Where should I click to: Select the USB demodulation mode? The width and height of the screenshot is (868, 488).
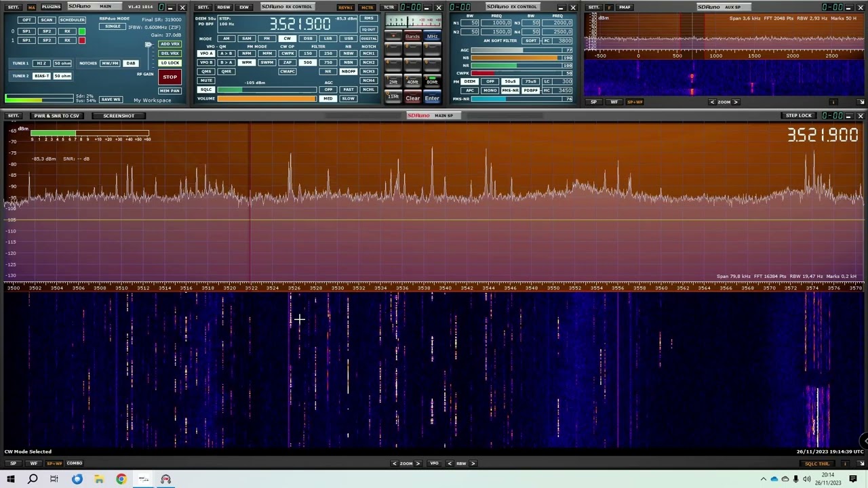click(348, 39)
